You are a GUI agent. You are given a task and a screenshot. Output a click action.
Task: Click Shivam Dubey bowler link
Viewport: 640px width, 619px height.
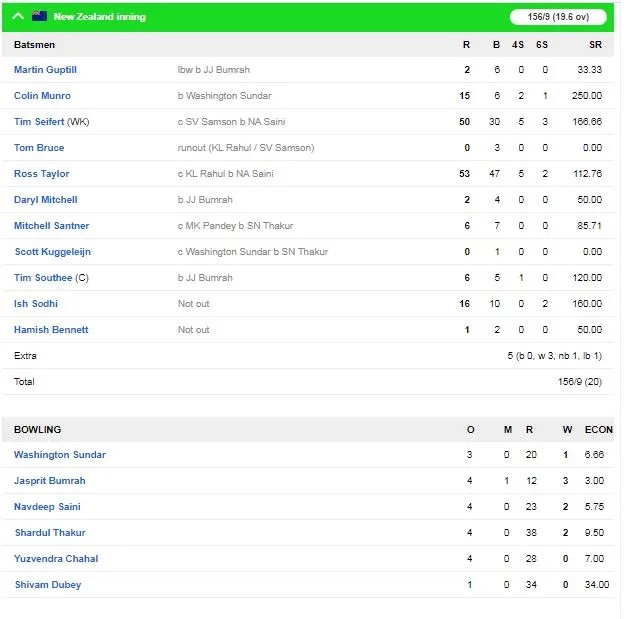tap(48, 585)
